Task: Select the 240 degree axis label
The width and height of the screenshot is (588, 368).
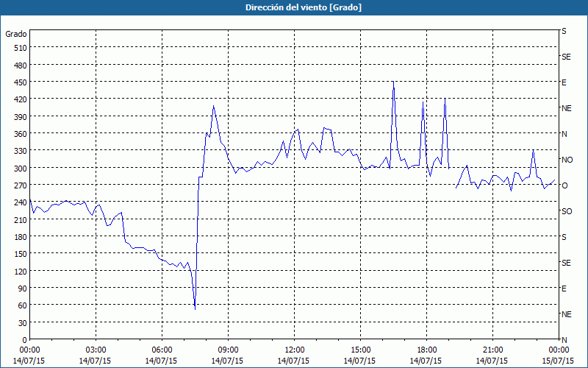Action: pos(21,203)
